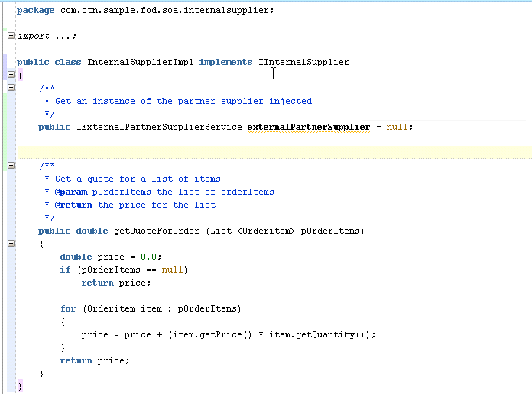This screenshot has width=532, height=394.
Task: Collapse the getQuoteForOrder method body
Action: click(11, 244)
